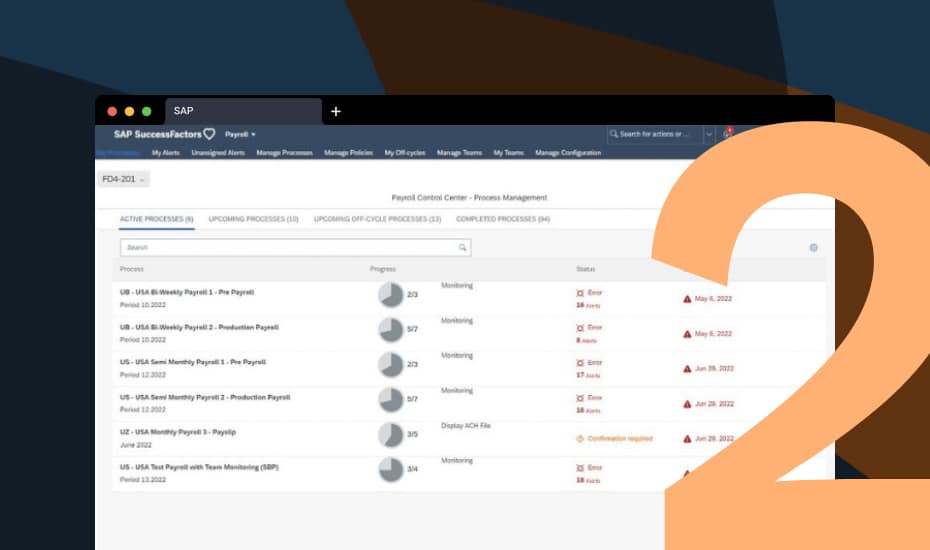This screenshot has width=930, height=550.
Task: Click warning triangle in Semi Monthly Payroll 1 row
Action: point(687,369)
